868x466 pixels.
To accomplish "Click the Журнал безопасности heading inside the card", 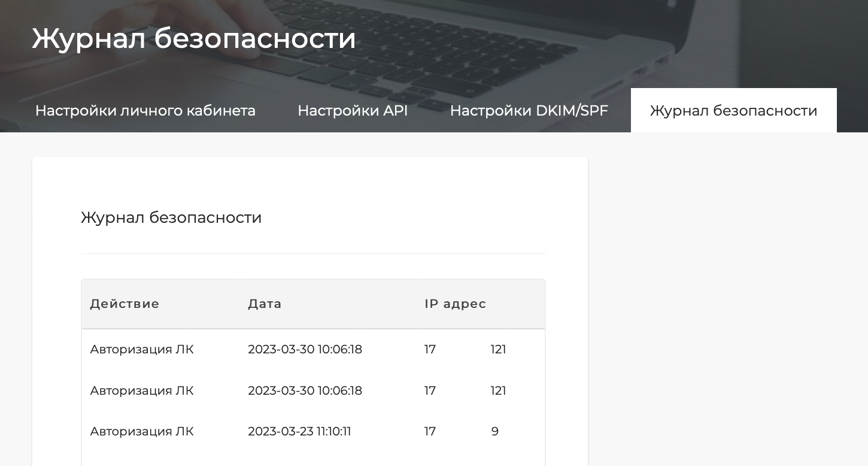I will click(171, 217).
